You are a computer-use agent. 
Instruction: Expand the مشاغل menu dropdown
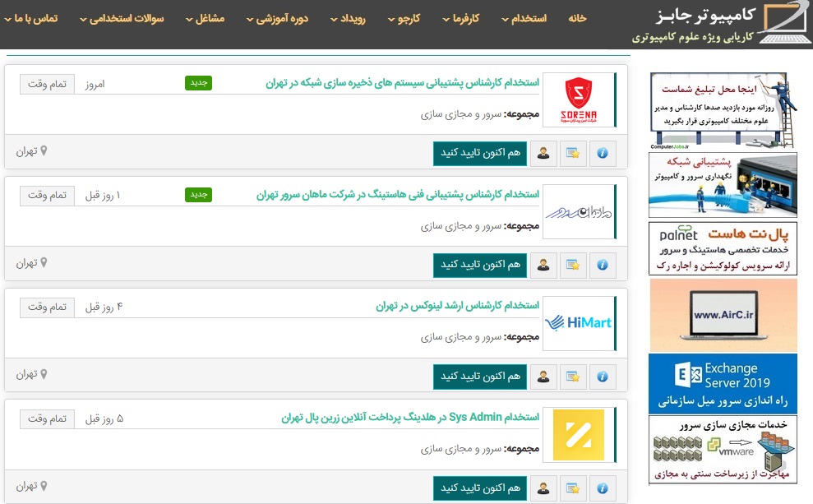point(206,19)
